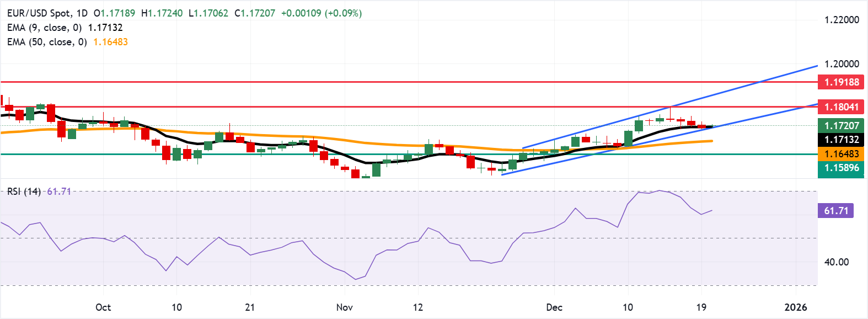Click the 40.00 RSI axis label
Viewport: 868px width, 319px height.
tap(836, 262)
